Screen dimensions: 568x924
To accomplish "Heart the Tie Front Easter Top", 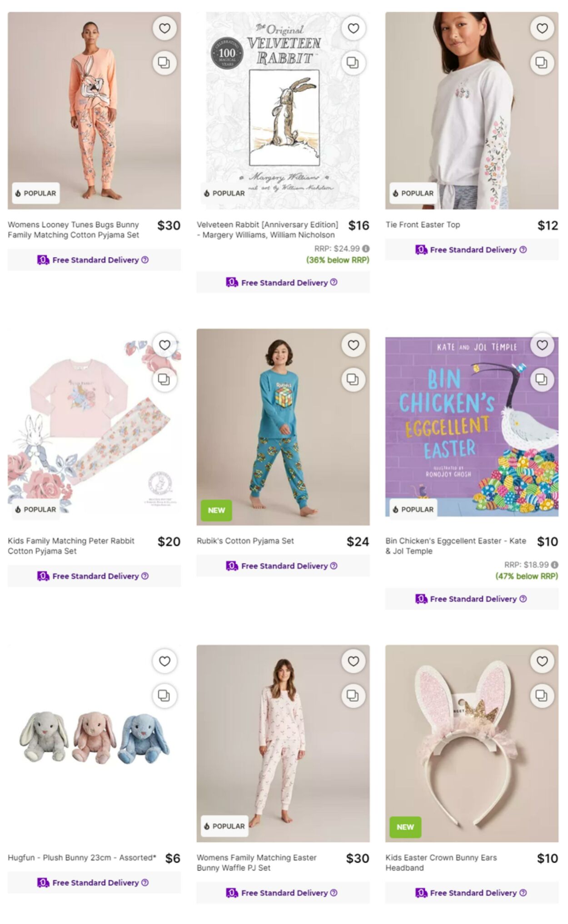I will pyautogui.click(x=542, y=28).
